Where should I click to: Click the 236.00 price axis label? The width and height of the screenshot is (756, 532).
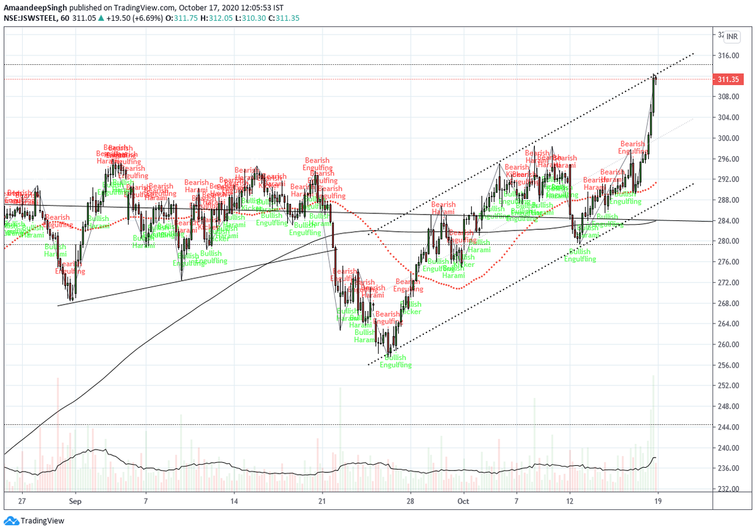coord(728,469)
